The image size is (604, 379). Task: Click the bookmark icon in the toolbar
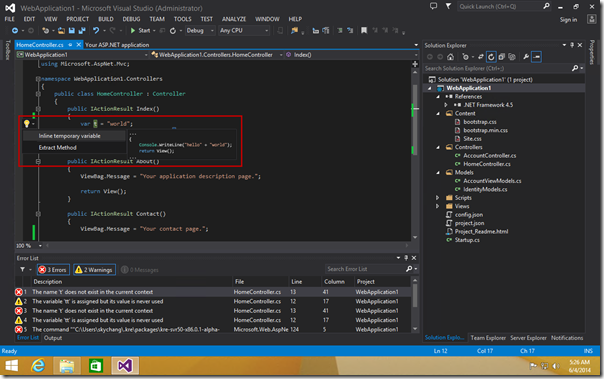pyautogui.click(x=364, y=30)
